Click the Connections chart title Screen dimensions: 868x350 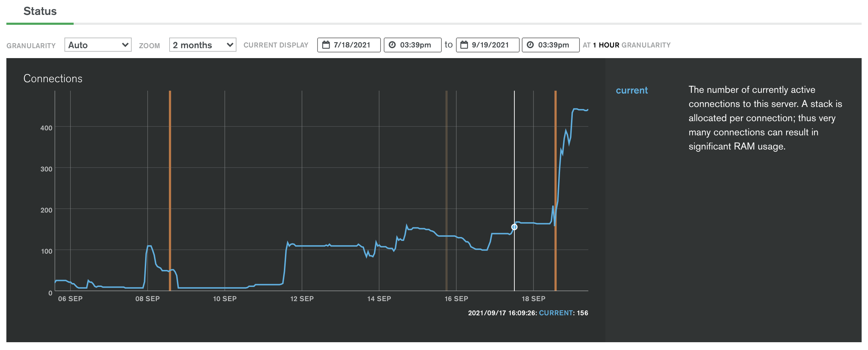[x=53, y=79]
